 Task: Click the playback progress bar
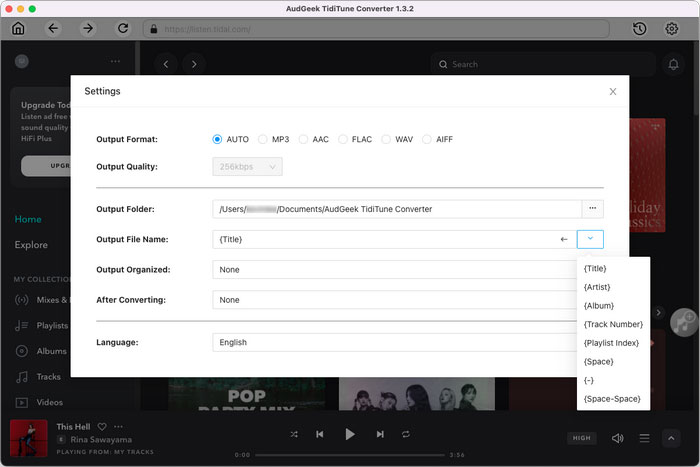(x=350, y=455)
